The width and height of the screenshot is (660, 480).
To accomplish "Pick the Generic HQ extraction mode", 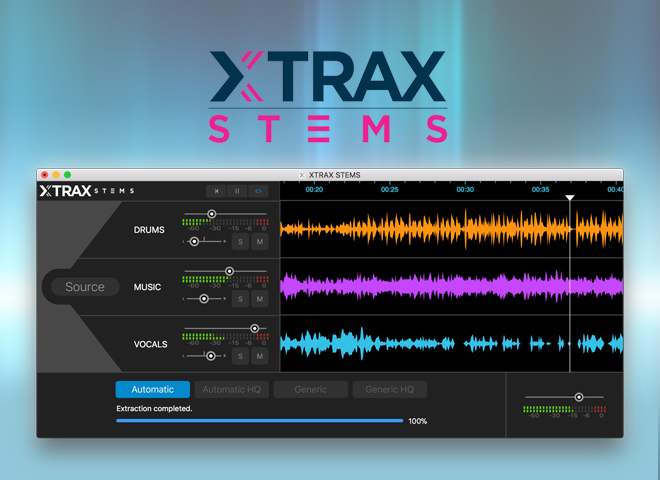I will [389, 390].
